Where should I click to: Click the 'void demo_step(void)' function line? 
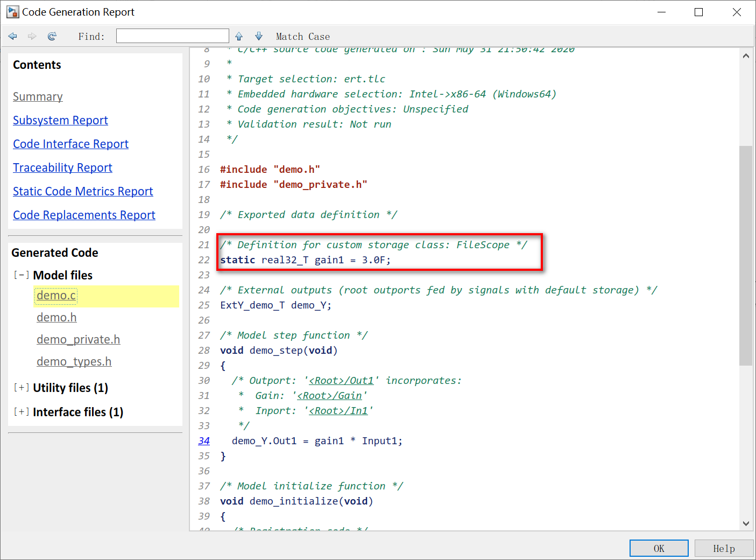279,351
